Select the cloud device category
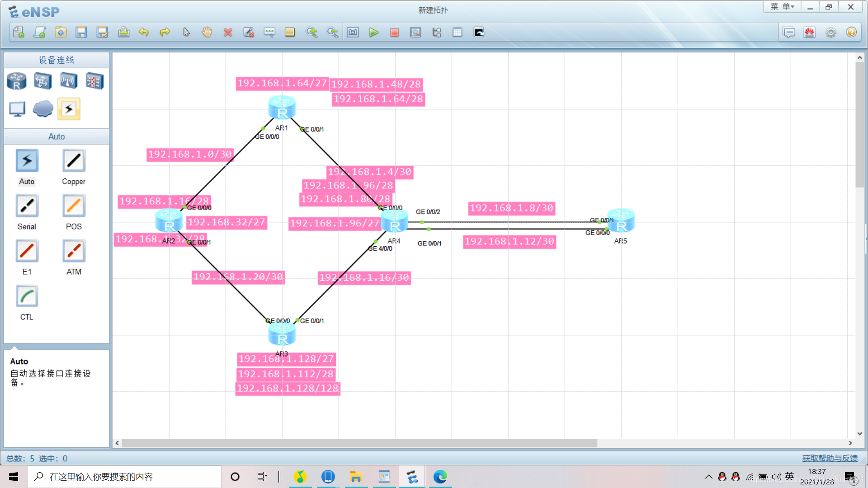Screen dimensions: 868x488 (x=43, y=109)
